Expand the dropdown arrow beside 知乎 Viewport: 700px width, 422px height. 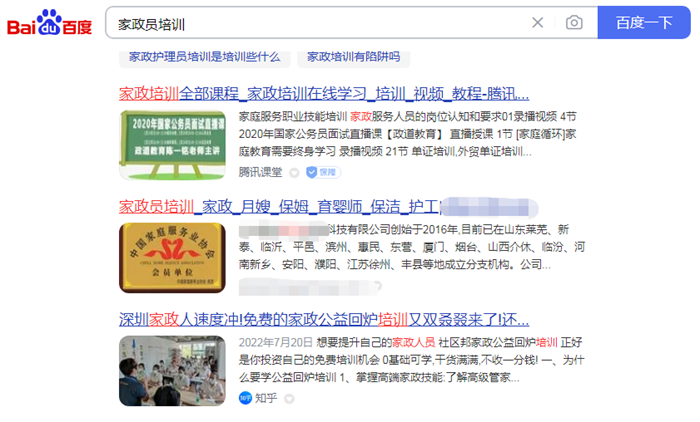[x=289, y=399]
